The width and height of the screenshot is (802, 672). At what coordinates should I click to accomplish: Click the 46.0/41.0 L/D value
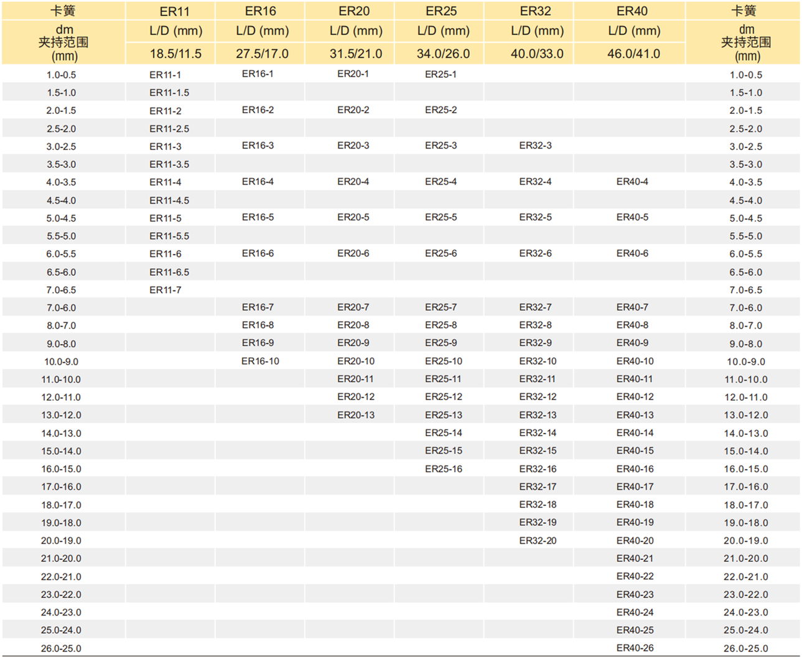tap(633, 54)
